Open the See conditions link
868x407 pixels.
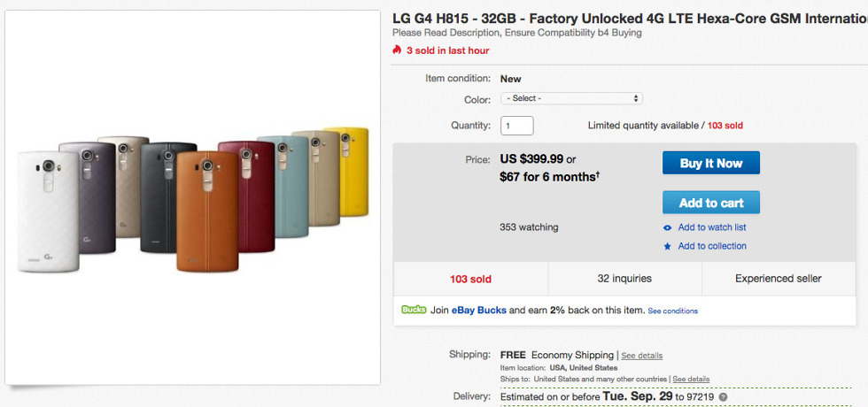pyautogui.click(x=673, y=311)
